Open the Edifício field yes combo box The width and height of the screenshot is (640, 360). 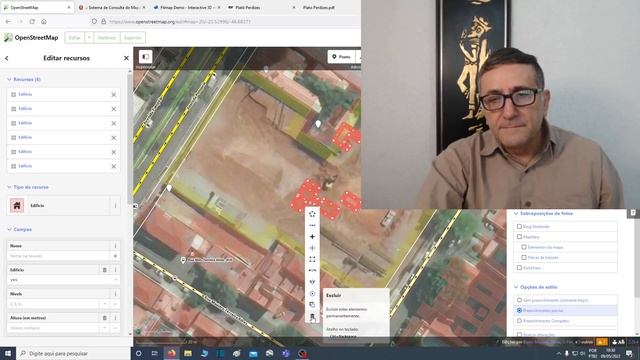tap(64, 280)
